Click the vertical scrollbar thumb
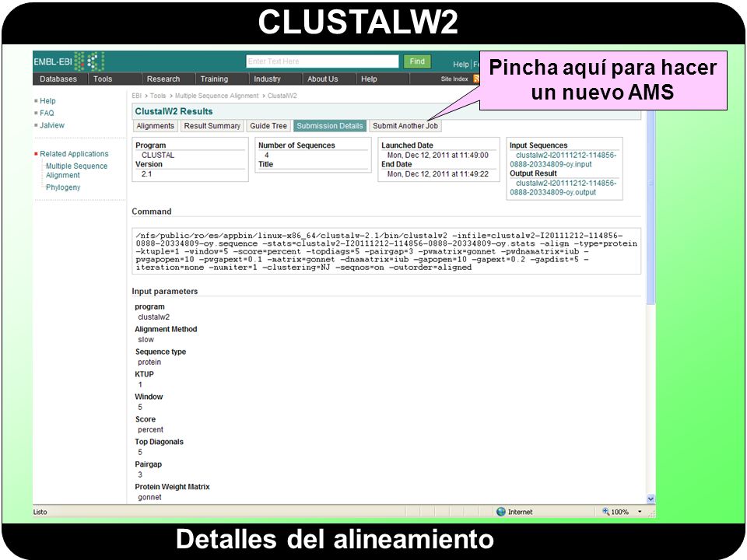747x560 pixels. [x=651, y=207]
